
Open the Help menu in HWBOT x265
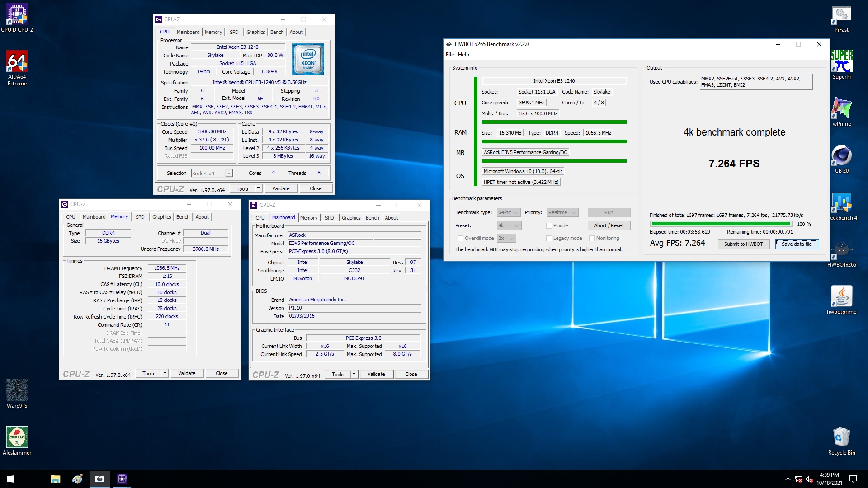tap(463, 55)
